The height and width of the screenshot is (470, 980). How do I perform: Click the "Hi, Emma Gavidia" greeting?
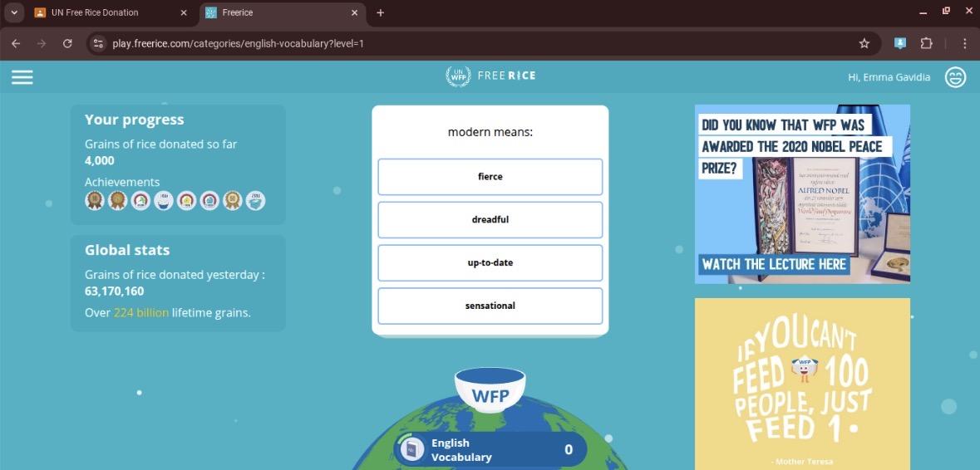point(889,77)
